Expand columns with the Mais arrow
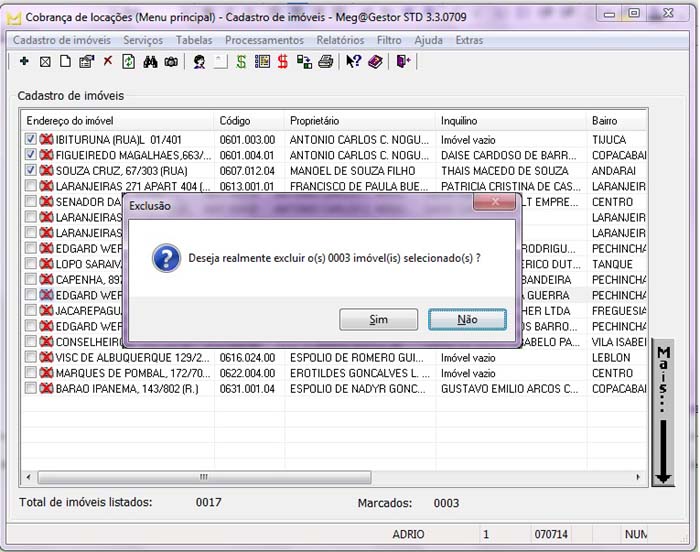Image resolution: width=700 pixels, height=552 pixels. tap(663, 415)
